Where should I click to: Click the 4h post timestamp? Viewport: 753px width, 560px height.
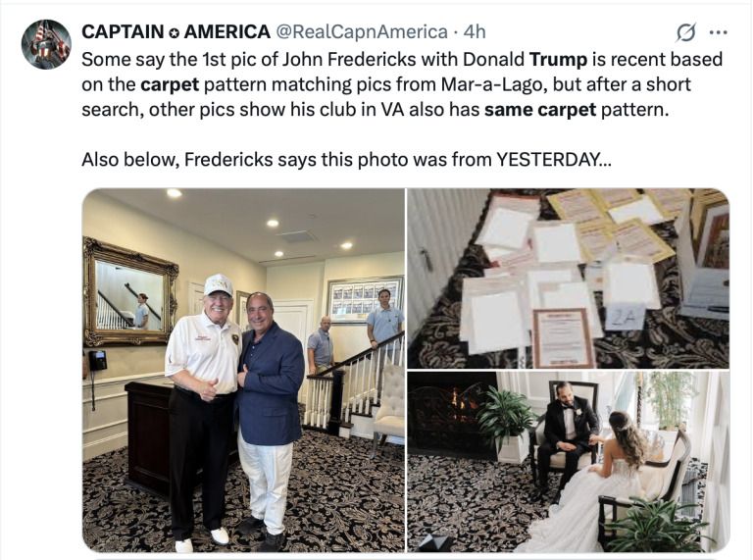(475, 32)
